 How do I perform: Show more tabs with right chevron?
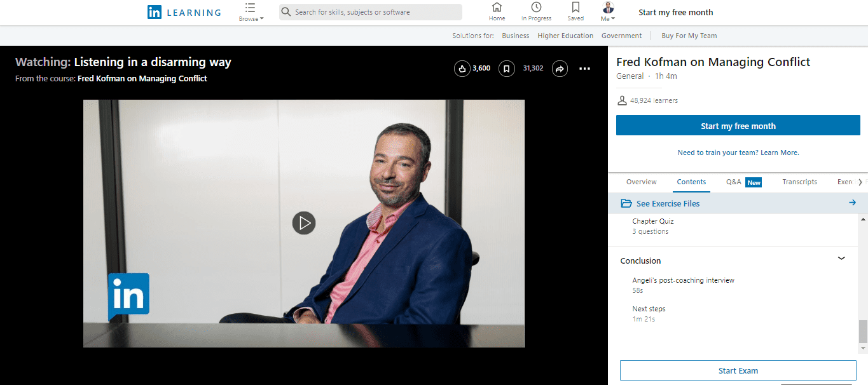tap(860, 182)
